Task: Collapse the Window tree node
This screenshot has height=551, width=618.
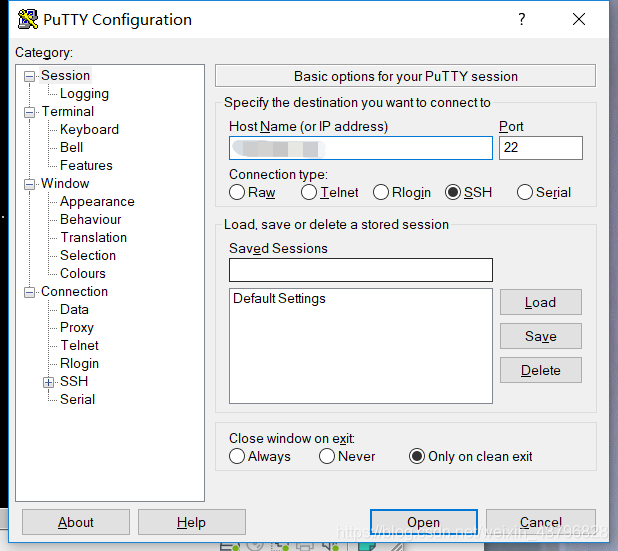Action: tap(29, 184)
